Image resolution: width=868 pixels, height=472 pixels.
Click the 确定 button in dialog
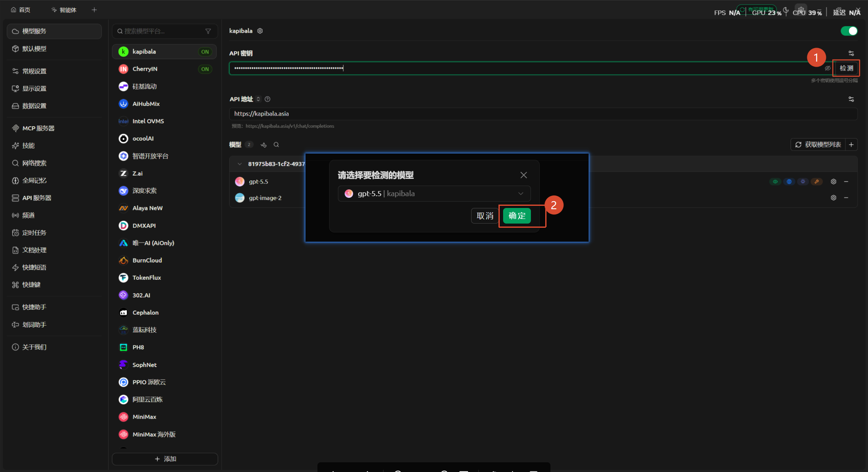tap(517, 216)
